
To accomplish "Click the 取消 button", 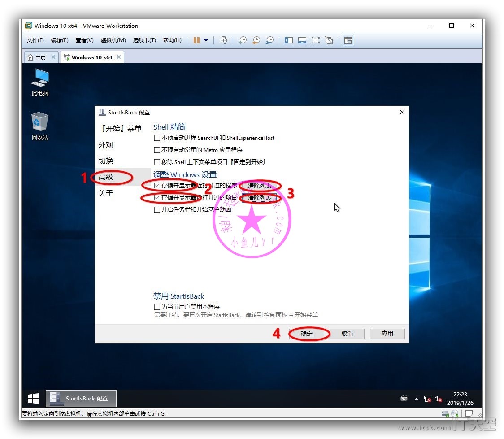I will pyautogui.click(x=347, y=334).
